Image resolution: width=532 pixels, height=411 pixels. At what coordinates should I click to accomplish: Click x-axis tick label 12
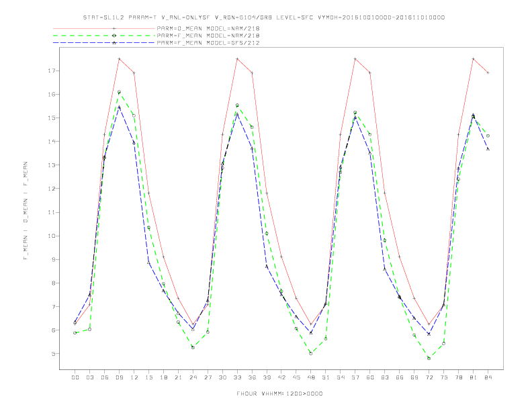coord(134,377)
